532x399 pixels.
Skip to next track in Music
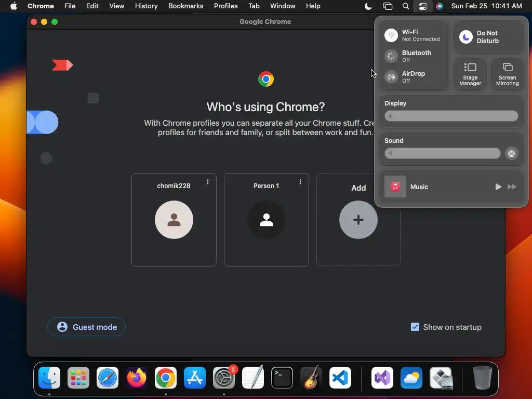[512, 187]
